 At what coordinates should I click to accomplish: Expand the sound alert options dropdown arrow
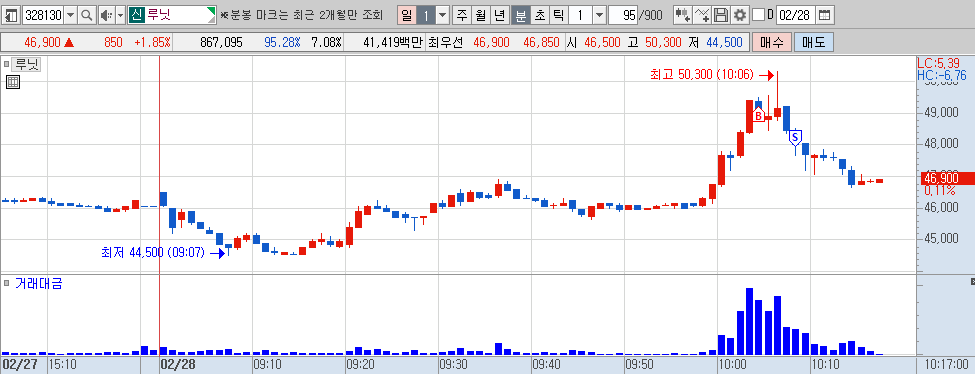(121, 15)
